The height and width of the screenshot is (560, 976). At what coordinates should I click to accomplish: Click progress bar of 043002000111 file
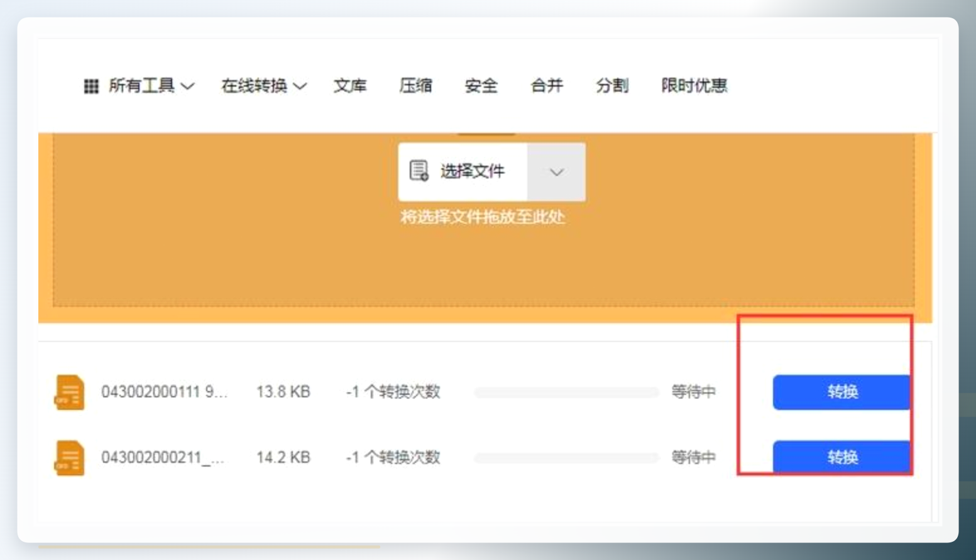(x=566, y=392)
